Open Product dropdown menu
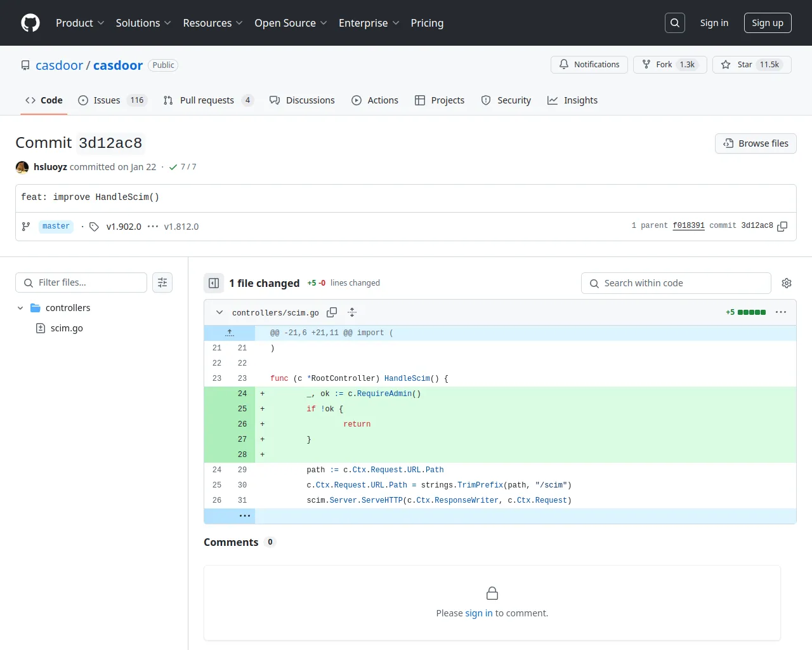Image resolution: width=812 pixels, height=650 pixels. (80, 23)
